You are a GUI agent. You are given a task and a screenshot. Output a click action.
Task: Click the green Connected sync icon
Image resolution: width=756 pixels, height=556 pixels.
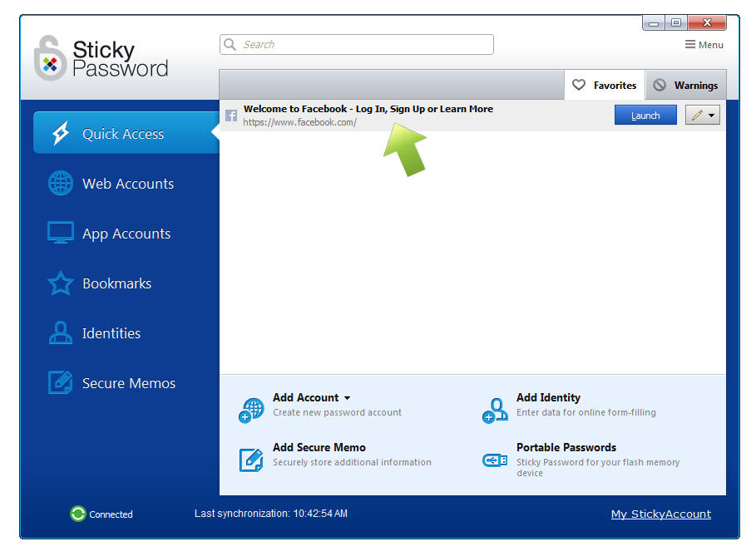click(77, 514)
